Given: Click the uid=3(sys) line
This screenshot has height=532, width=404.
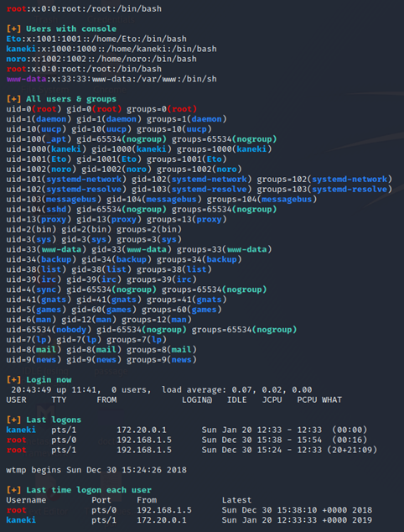Looking at the screenshot, I should tap(94, 239).
